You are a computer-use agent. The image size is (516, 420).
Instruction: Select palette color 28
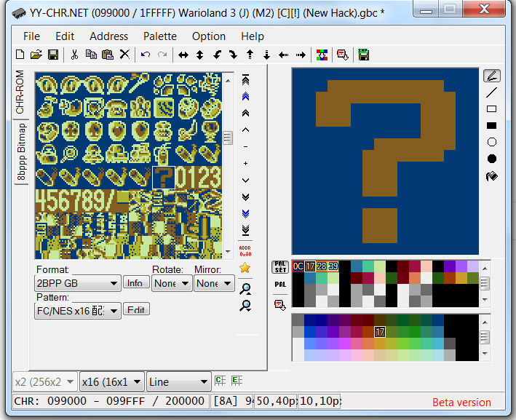[322, 266]
